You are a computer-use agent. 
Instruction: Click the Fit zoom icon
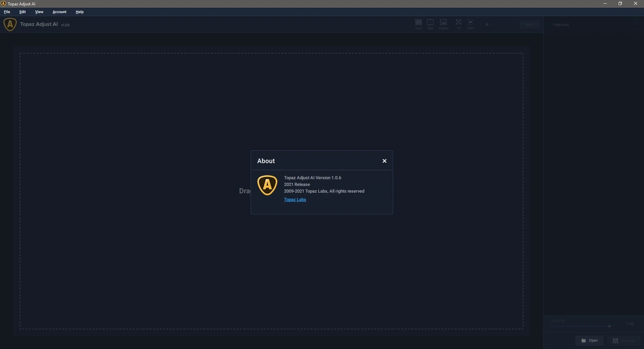pos(459,24)
